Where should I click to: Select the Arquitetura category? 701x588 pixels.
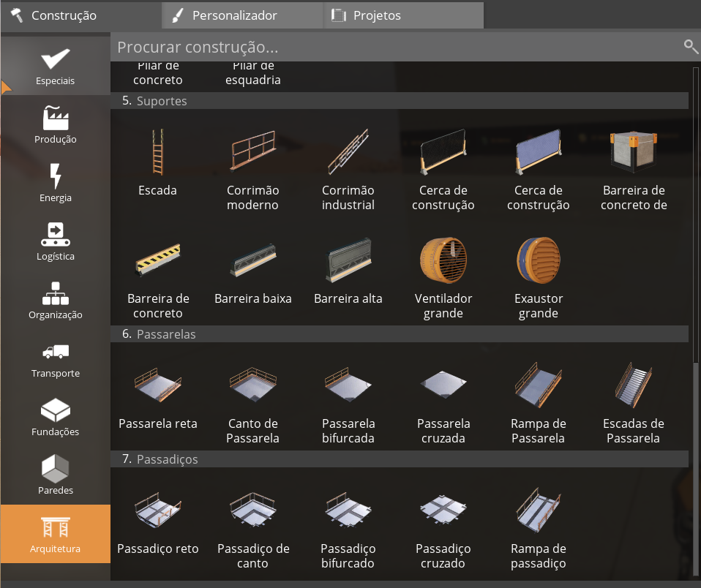(x=56, y=534)
